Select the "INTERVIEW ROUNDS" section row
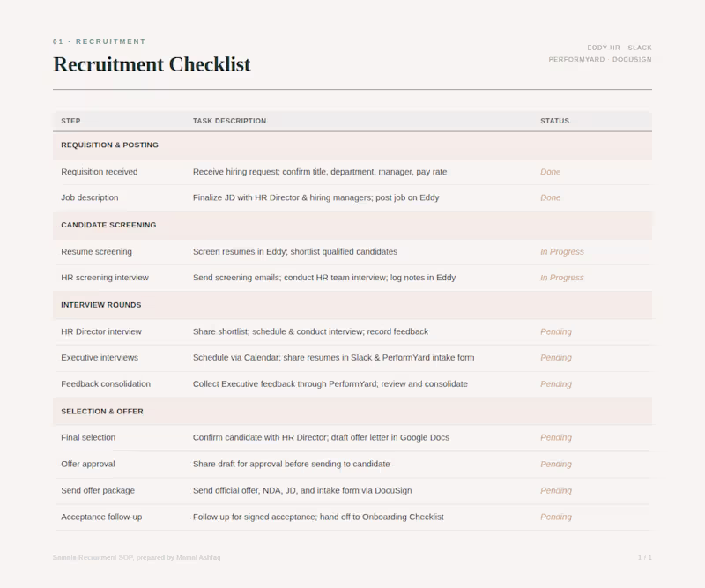The width and height of the screenshot is (705, 588). (352, 305)
